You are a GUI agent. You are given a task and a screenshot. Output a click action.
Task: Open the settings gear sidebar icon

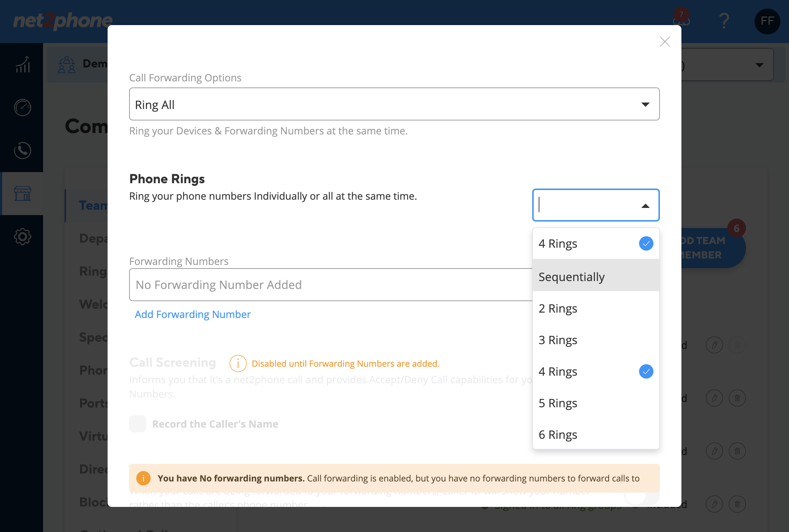coord(23,237)
